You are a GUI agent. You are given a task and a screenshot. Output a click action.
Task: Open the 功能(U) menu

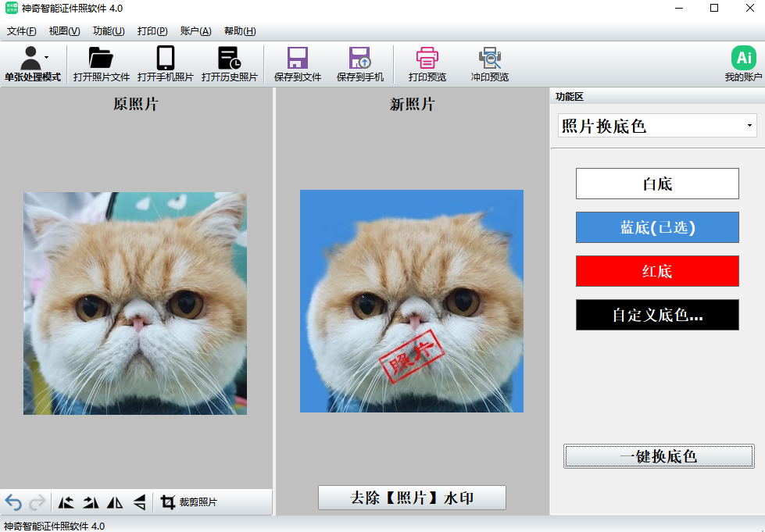109,31
